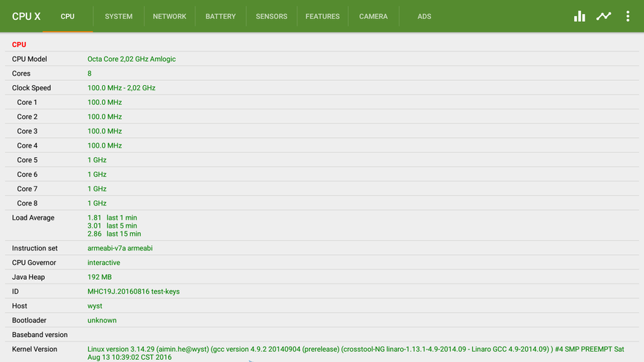Click the Bootloader label

point(29,320)
